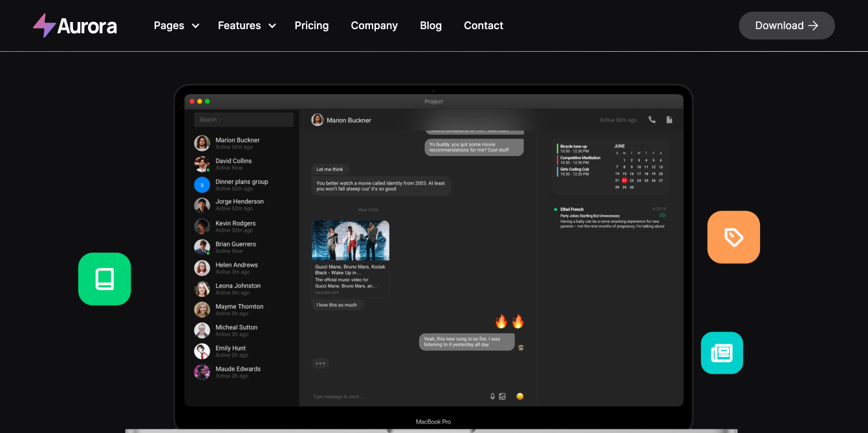Viewport: 868px width, 433px height.
Task: Expand the Pages navigation menu
Action: 176,25
